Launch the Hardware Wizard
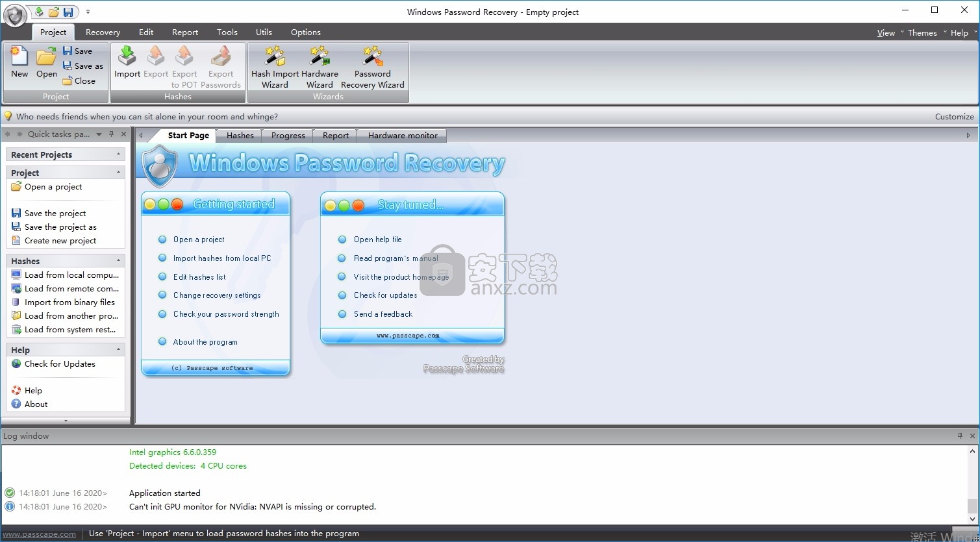The width and height of the screenshot is (980, 542). [x=320, y=67]
